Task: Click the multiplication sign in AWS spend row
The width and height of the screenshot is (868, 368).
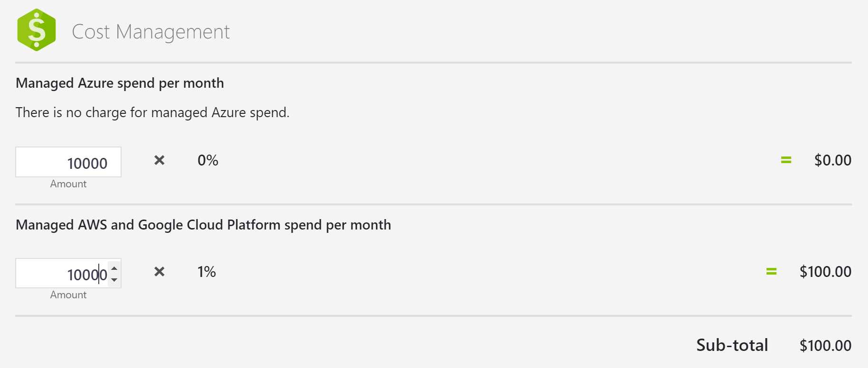Action: pos(159,272)
